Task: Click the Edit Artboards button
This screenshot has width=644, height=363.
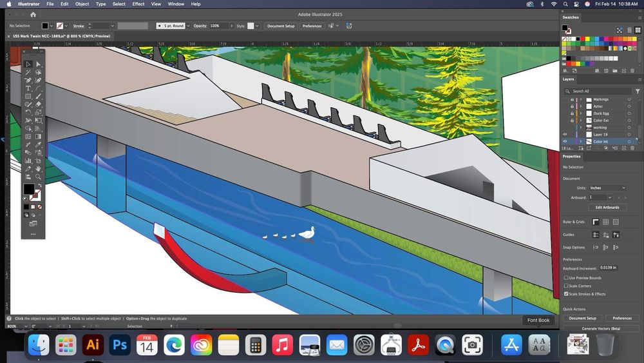Action: click(x=607, y=207)
